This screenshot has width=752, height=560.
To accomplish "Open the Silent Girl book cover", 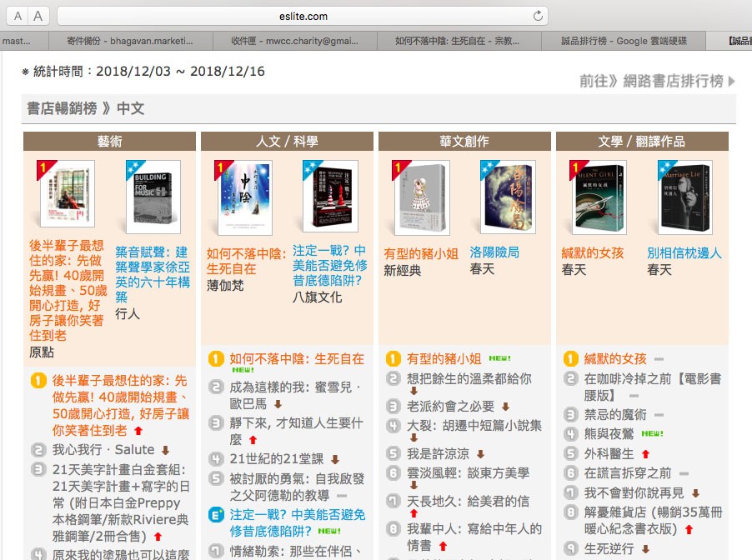I will coord(599,197).
